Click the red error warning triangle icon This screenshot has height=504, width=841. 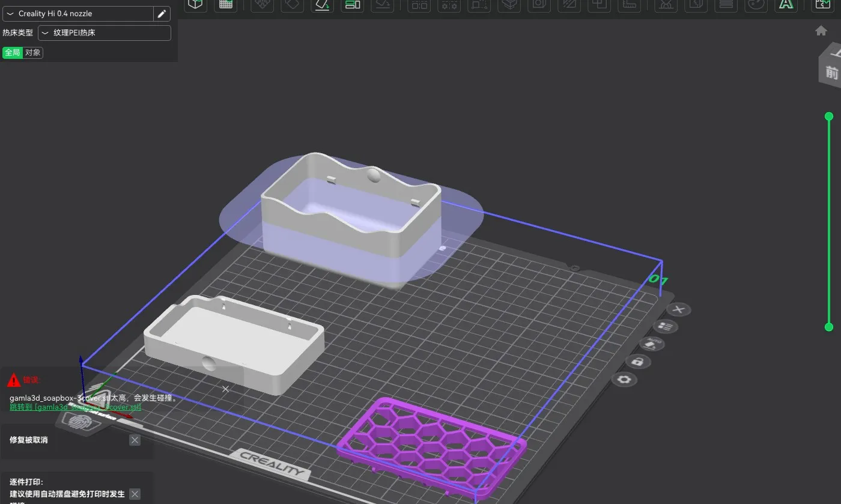point(14,380)
